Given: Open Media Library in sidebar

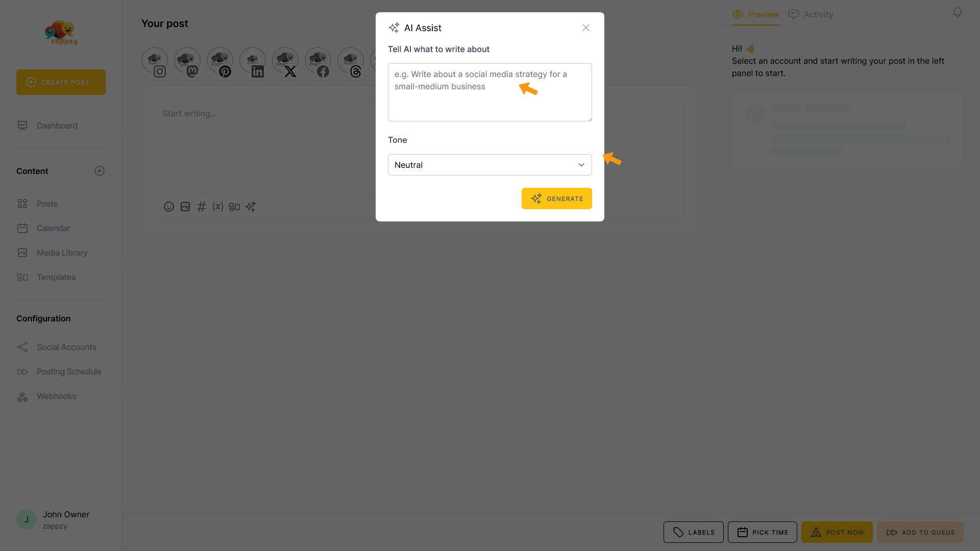Looking at the screenshot, I should [62, 253].
